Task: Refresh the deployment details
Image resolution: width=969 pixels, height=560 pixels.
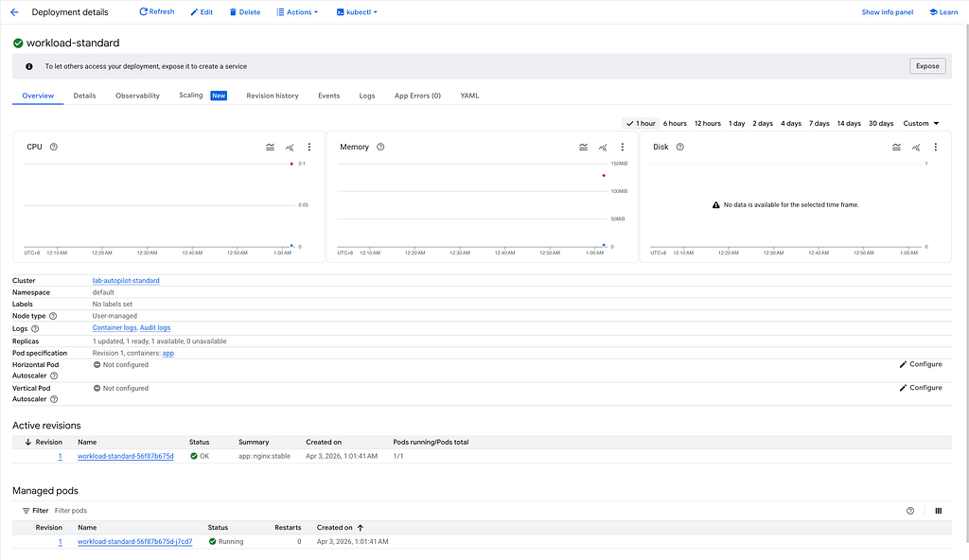Action: pyautogui.click(x=157, y=11)
